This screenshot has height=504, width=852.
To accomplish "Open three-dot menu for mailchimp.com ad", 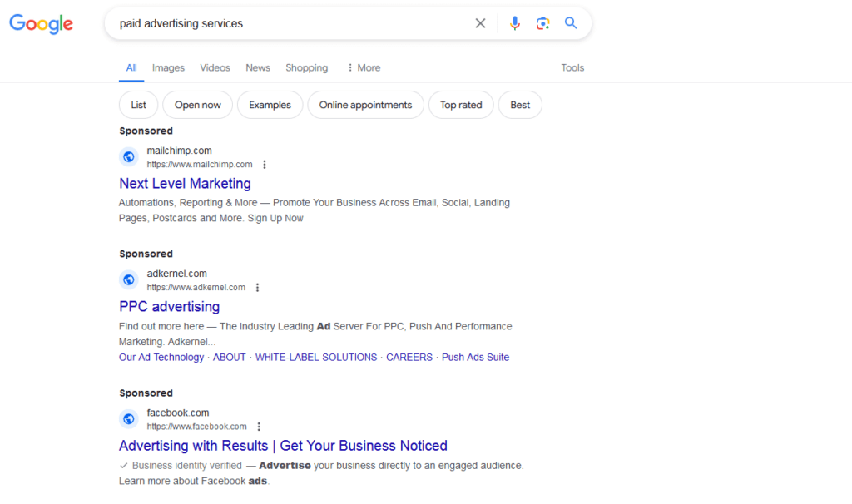I will tap(265, 165).
